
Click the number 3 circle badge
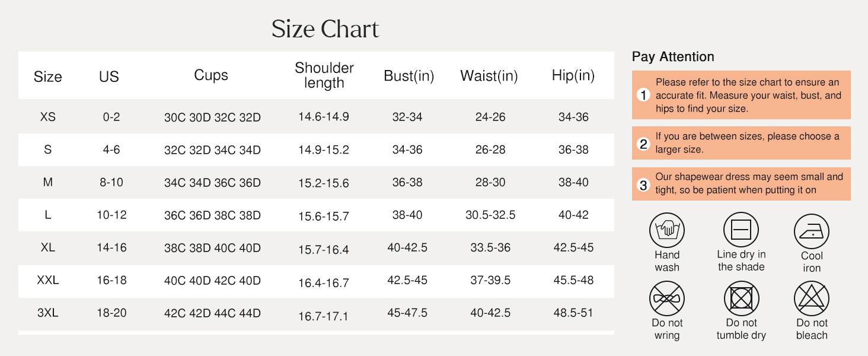point(643,185)
